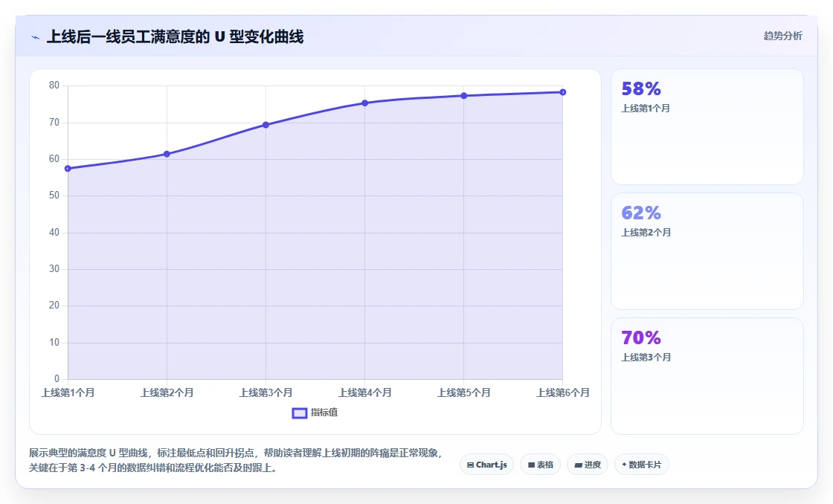Select the 进度 tag pill
Screen dimensions: 833x504
[588, 465]
